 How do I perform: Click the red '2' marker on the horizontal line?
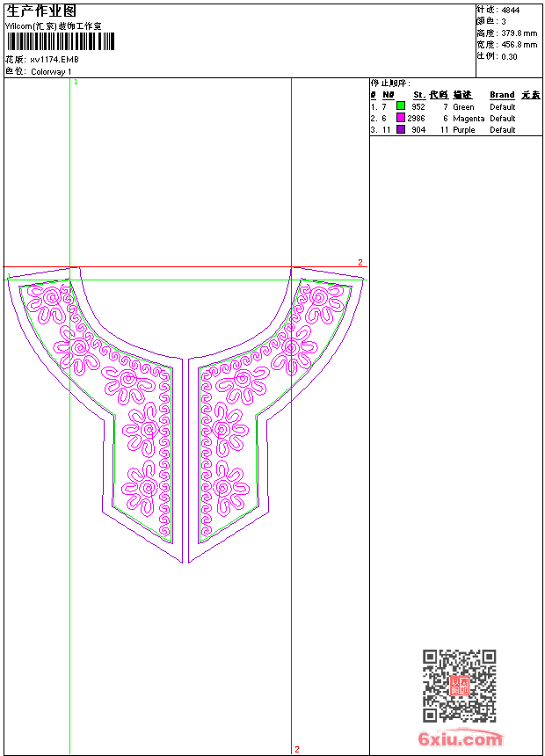point(360,262)
